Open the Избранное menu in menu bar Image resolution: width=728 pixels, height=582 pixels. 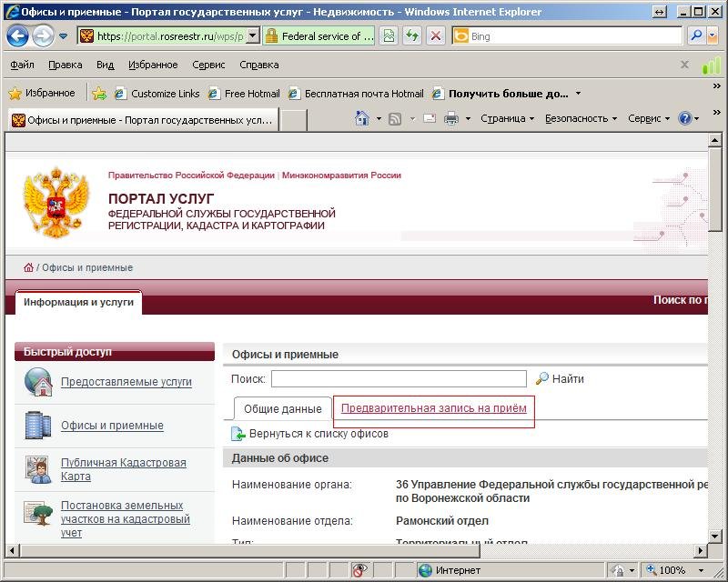tap(152, 65)
